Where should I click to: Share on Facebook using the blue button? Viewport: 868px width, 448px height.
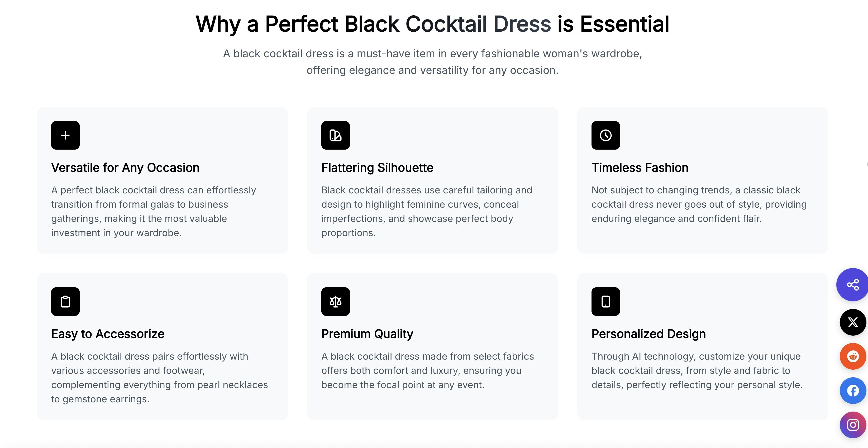click(x=853, y=391)
